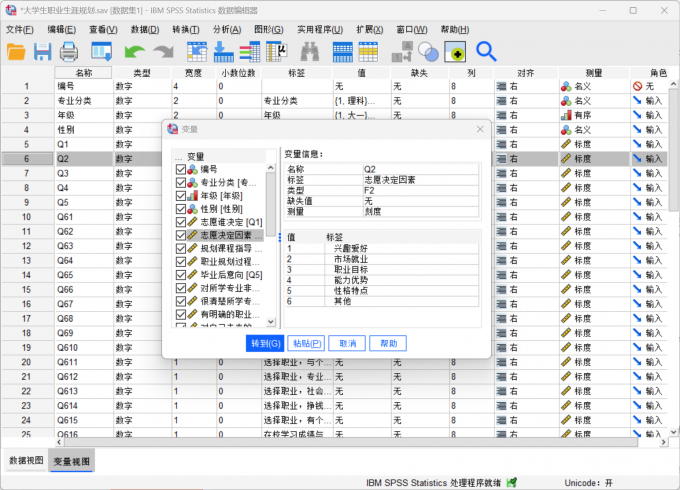Toggle the 志愿决定因素 checkbox

click(181, 235)
